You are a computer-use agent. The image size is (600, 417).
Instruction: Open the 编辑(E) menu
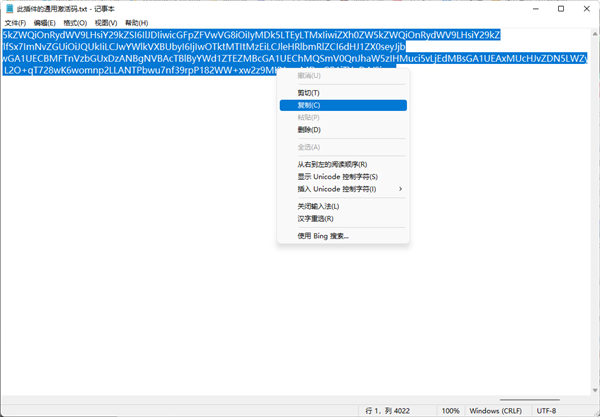click(44, 23)
